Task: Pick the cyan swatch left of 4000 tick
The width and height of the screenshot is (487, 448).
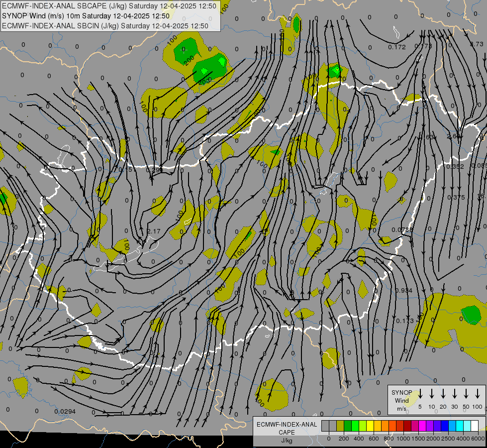Action: (460, 426)
